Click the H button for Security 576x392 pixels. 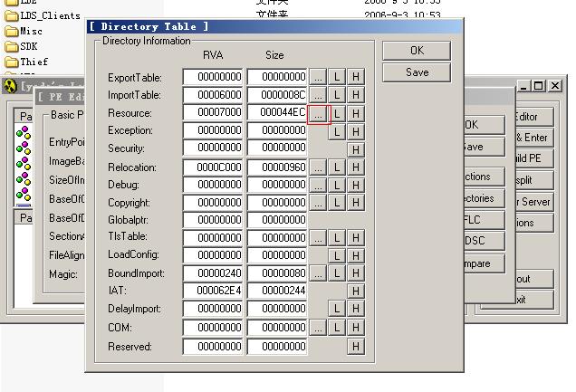[x=356, y=149]
